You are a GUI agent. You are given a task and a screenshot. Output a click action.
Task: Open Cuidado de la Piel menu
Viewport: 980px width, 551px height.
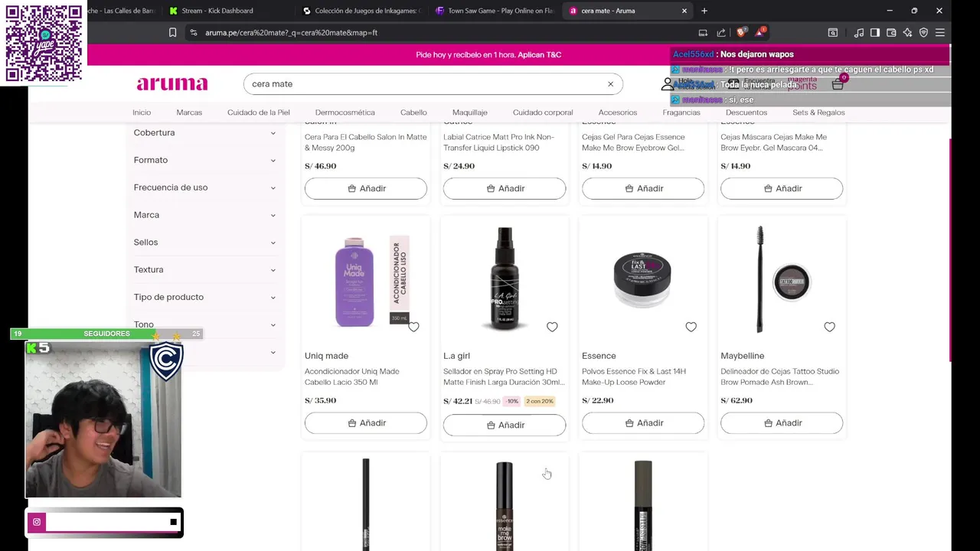tap(259, 112)
